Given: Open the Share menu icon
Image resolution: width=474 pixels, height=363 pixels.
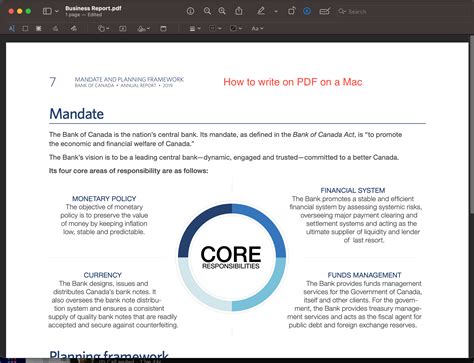Looking at the screenshot, I should coord(239,11).
